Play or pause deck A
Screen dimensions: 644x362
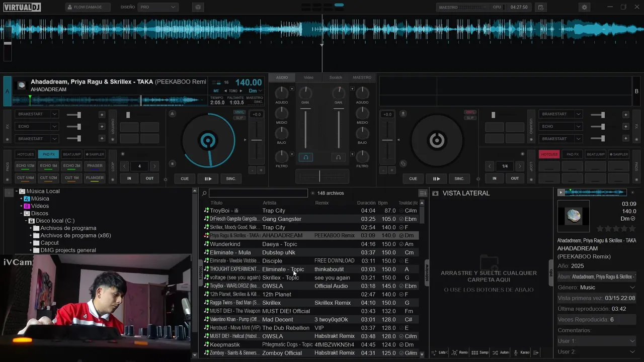208,178
